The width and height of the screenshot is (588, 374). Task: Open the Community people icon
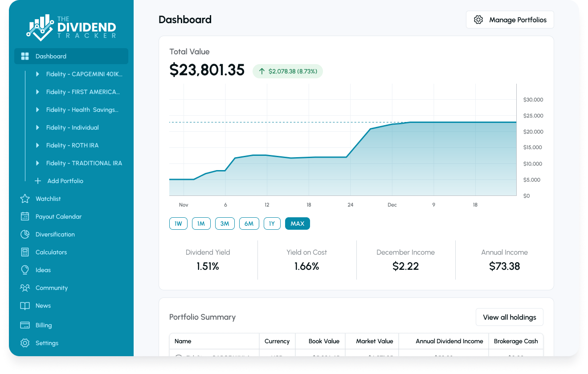25,288
